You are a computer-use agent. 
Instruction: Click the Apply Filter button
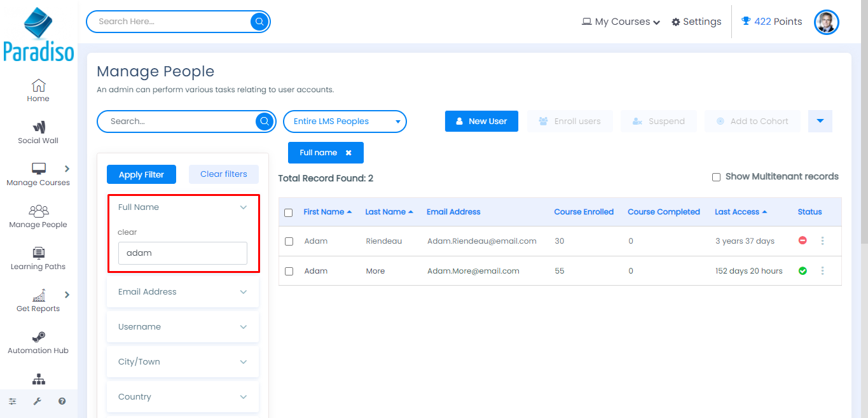141,174
